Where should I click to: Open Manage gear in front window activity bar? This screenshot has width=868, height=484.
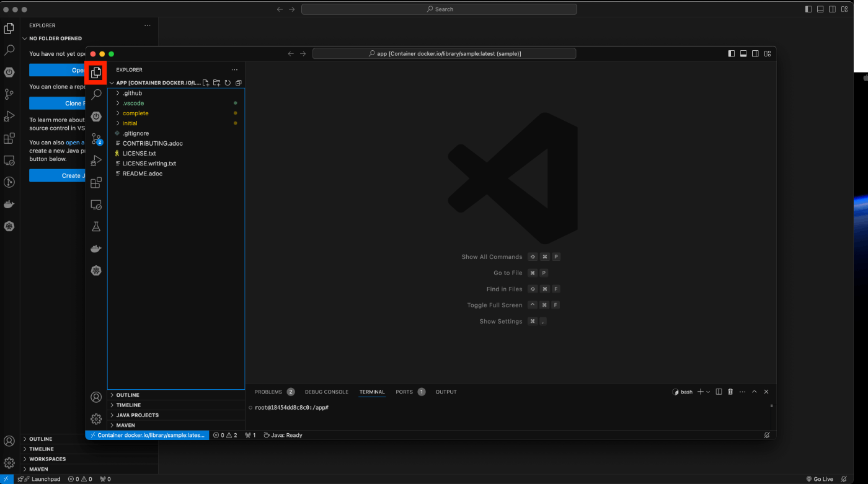pyautogui.click(x=96, y=419)
